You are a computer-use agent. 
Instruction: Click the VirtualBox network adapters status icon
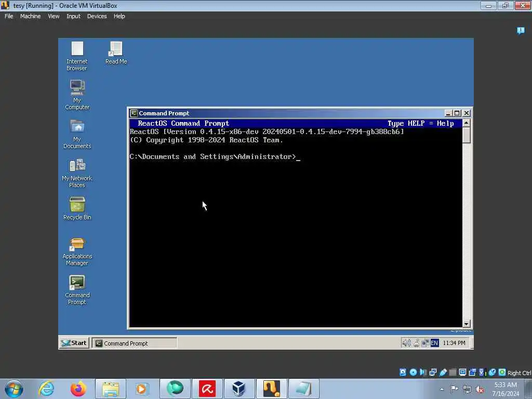click(x=433, y=372)
